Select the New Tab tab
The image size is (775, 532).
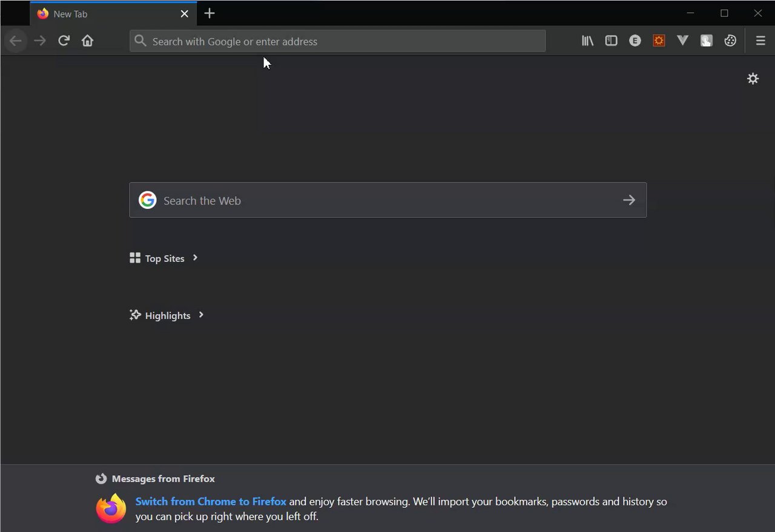pyautogui.click(x=113, y=14)
